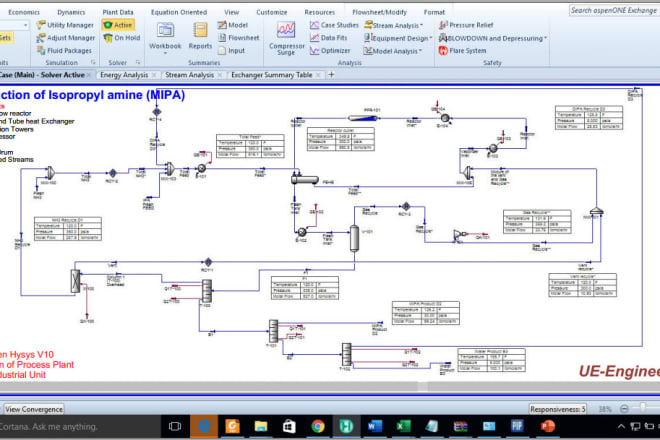Open Pressure Relief analysis
This screenshot has height=440, width=660.
pos(466,25)
